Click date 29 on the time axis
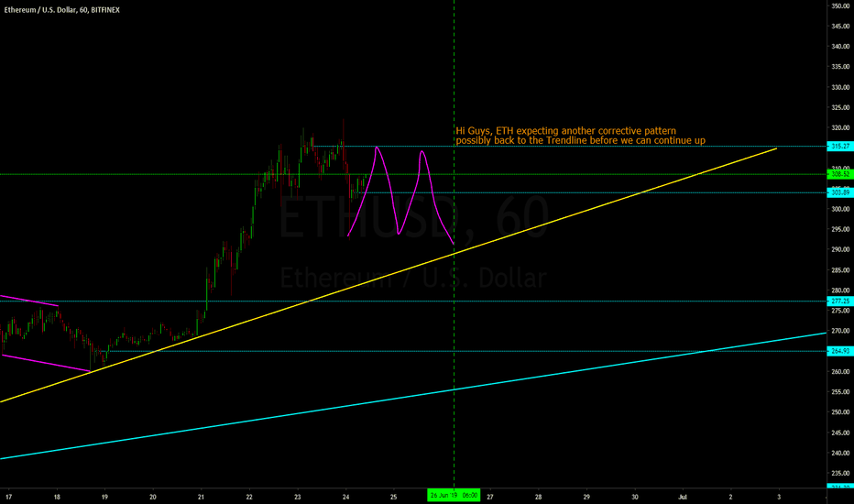 click(586, 497)
